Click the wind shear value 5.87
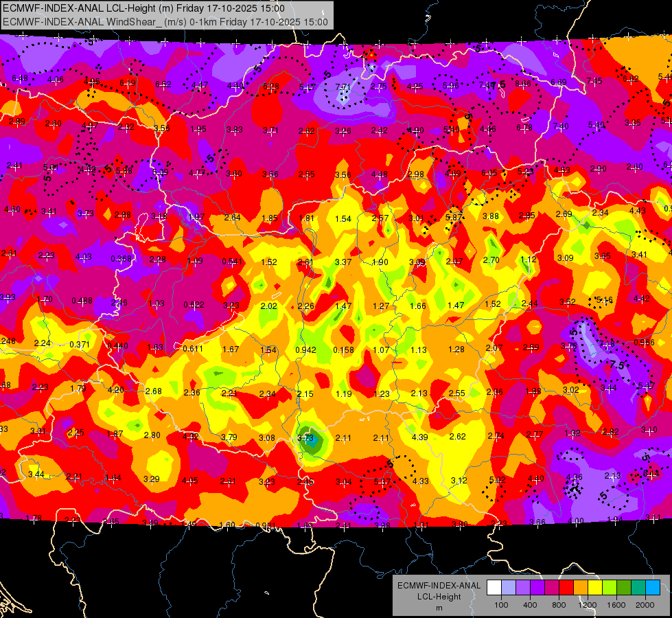672x618 pixels. pos(454,217)
